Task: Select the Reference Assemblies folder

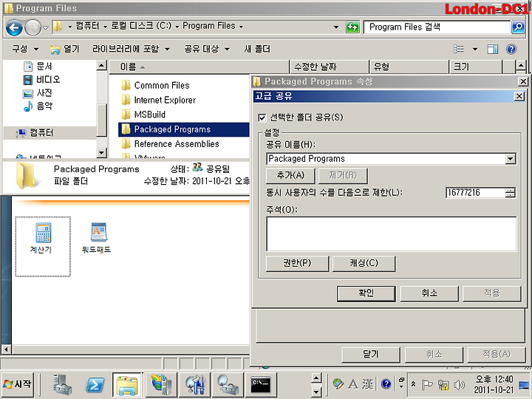Action: 170,144
